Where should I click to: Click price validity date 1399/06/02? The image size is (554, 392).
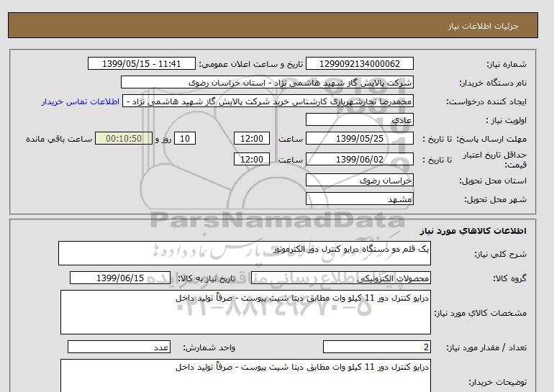coord(359,159)
